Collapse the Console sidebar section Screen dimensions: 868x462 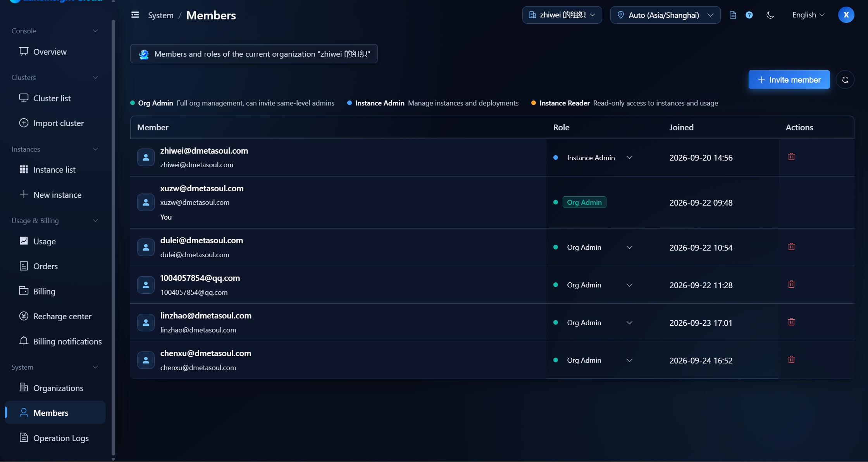click(55, 31)
